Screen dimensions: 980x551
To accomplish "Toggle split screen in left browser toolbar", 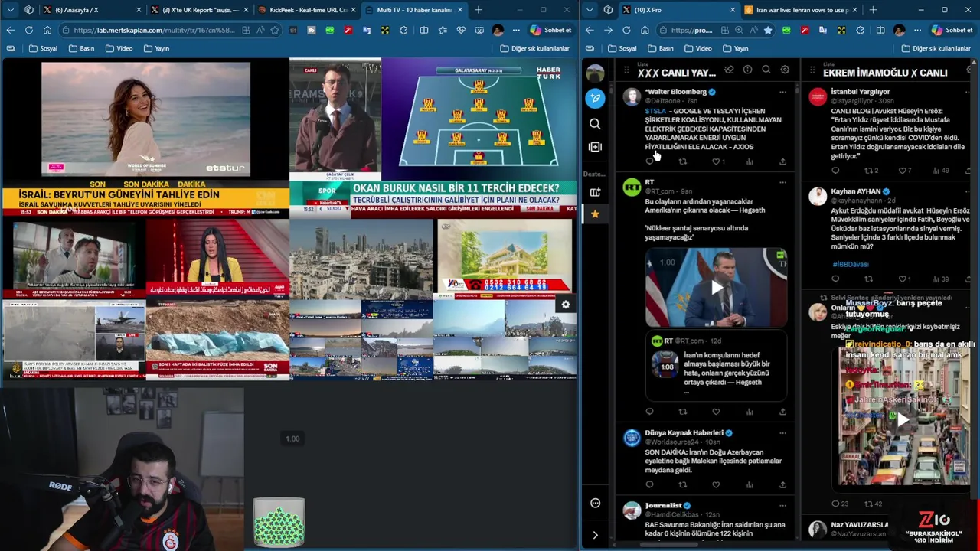I will (424, 30).
